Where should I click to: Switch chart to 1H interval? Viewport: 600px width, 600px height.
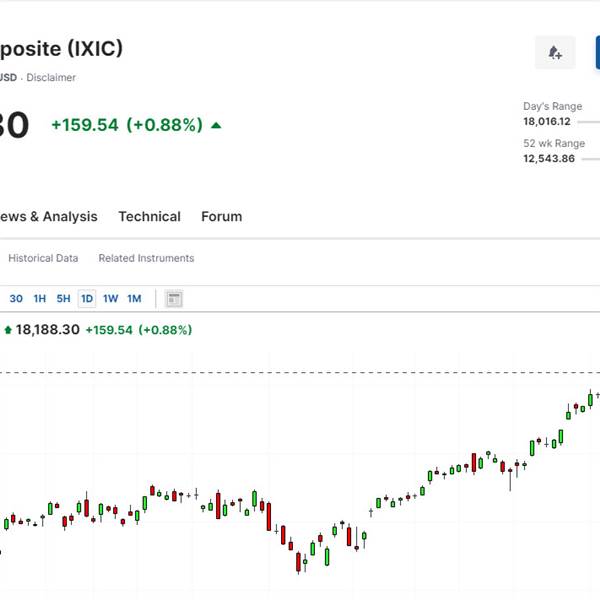40,298
